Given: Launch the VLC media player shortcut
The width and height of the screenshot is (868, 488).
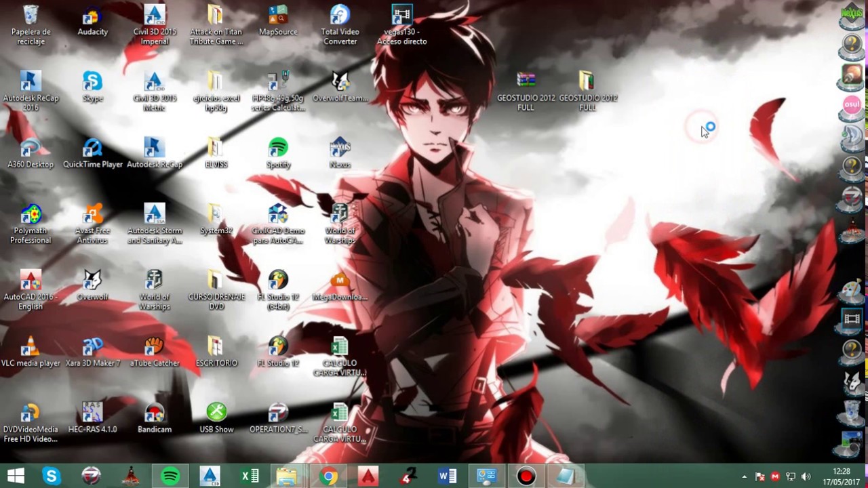Looking at the screenshot, I should pyautogui.click(x=31, y=352).
